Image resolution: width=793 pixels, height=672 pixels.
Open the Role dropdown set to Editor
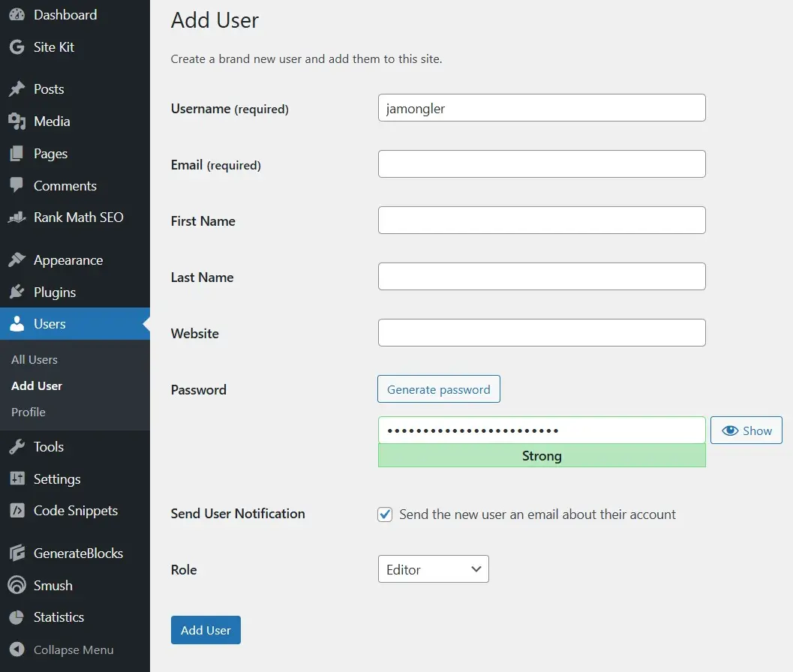pyautogui.click(x=433, y=569)
